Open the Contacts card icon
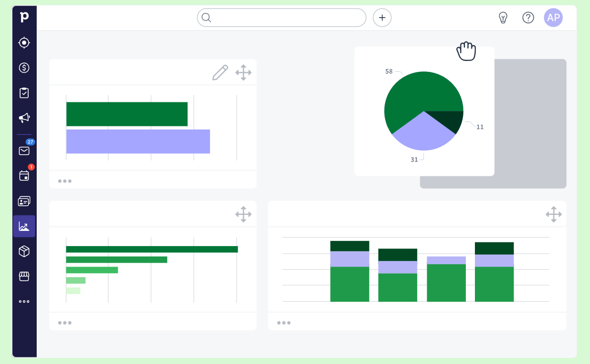590x364 pixels. [x=24, y=201]
